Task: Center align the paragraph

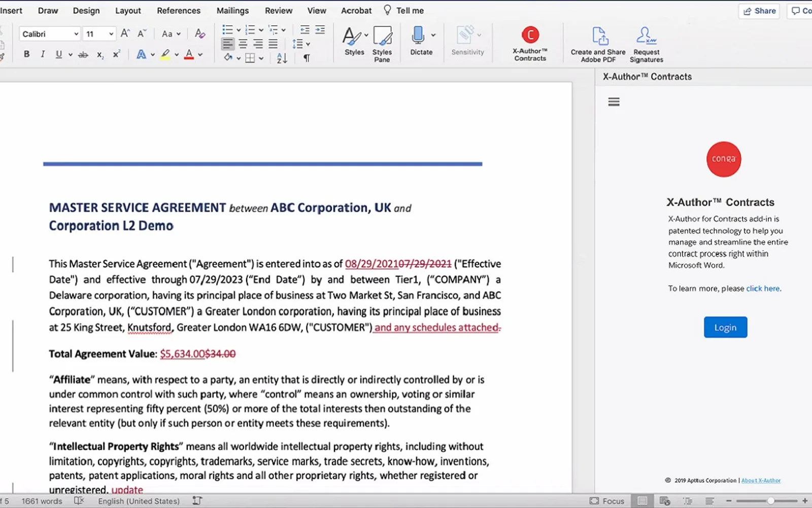Action: pos(243,44)
